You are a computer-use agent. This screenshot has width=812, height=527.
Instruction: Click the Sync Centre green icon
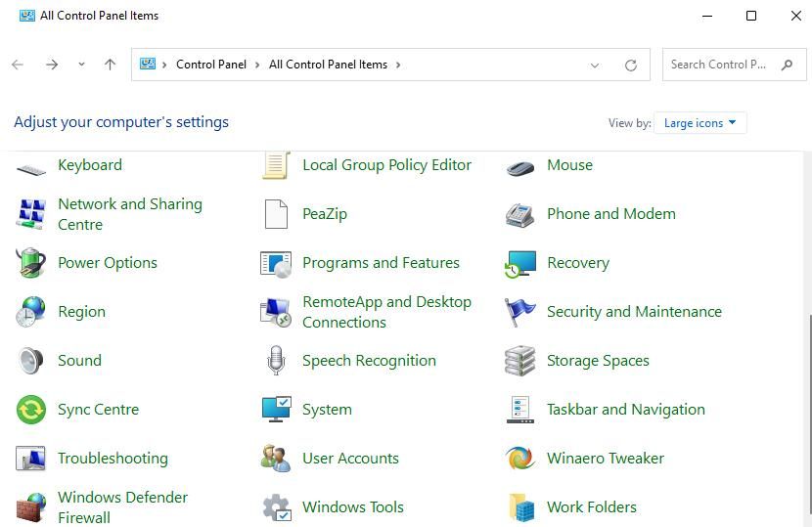pos(31,410)
